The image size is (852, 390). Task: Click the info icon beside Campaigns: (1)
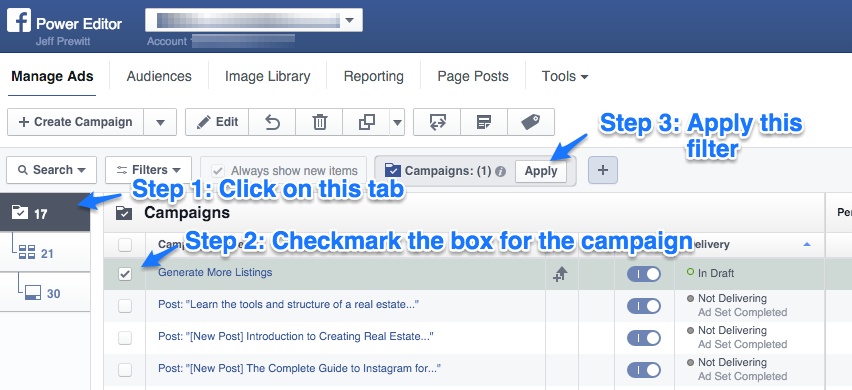500,171
